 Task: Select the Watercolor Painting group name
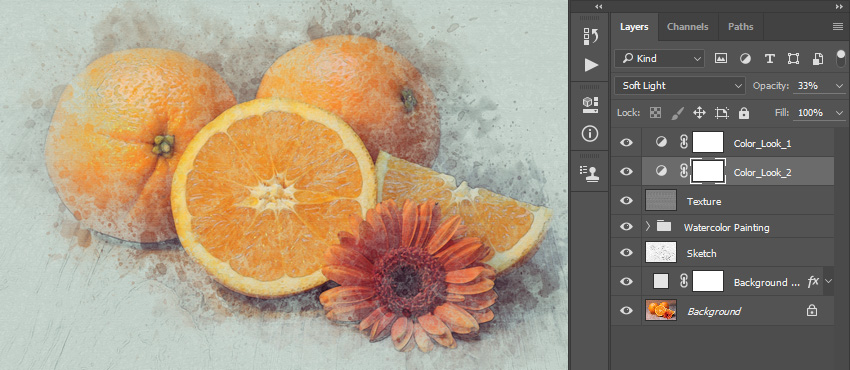(x=726, y=227)
